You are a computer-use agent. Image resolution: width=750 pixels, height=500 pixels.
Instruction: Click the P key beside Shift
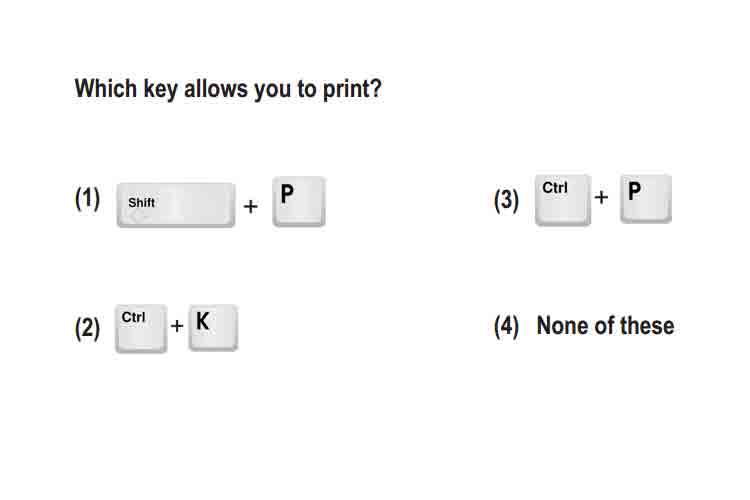point(299,201)
